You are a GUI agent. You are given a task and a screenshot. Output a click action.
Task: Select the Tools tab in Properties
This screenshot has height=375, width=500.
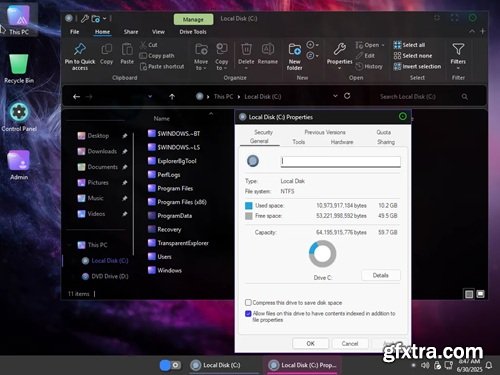pyautogui.click(x=299, y=142)
